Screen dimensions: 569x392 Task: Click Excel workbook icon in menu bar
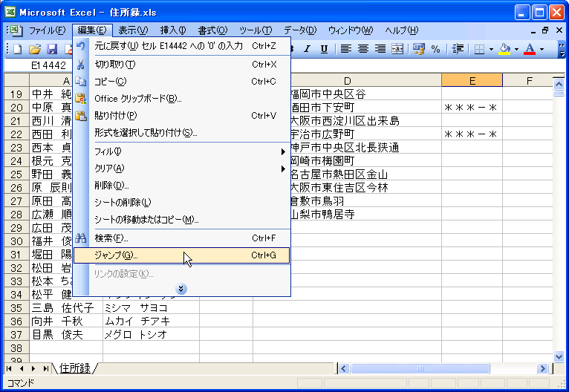[16, 30]
